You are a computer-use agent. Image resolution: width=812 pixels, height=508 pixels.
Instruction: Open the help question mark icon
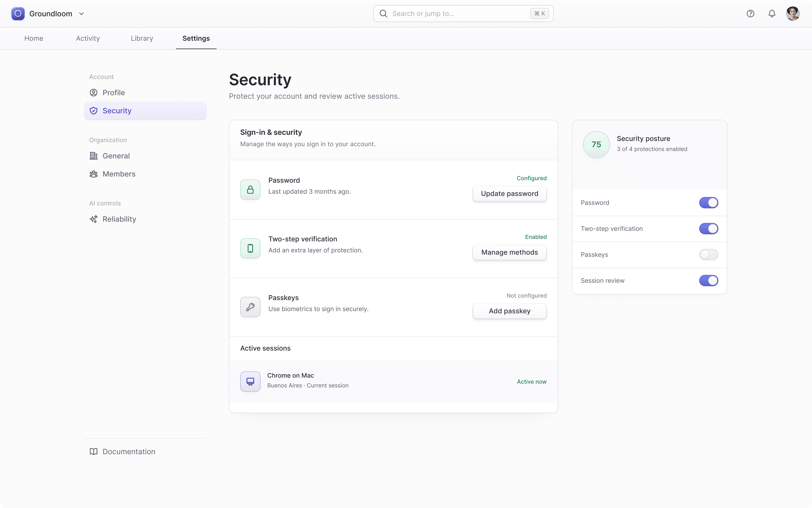[x=751, y=13]
